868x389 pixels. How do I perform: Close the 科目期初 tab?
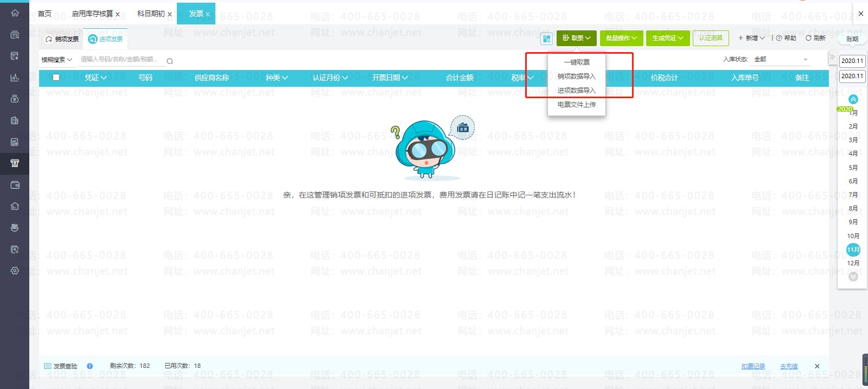(169, 15)
